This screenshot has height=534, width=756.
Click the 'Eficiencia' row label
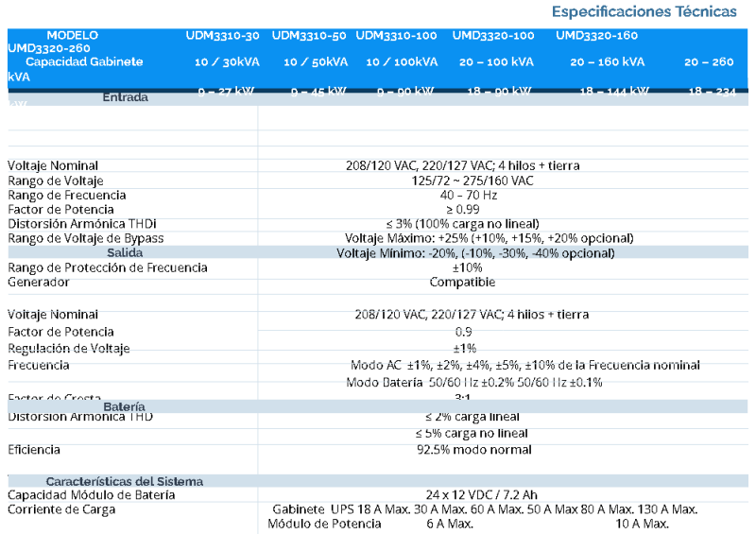pyautogui.click(x=34, y=451)
